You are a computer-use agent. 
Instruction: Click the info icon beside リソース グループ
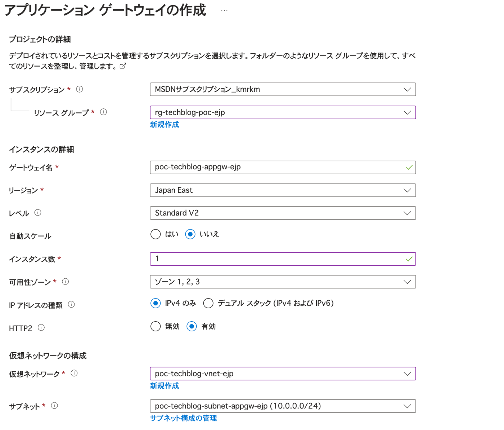click(x=104, y=112)
